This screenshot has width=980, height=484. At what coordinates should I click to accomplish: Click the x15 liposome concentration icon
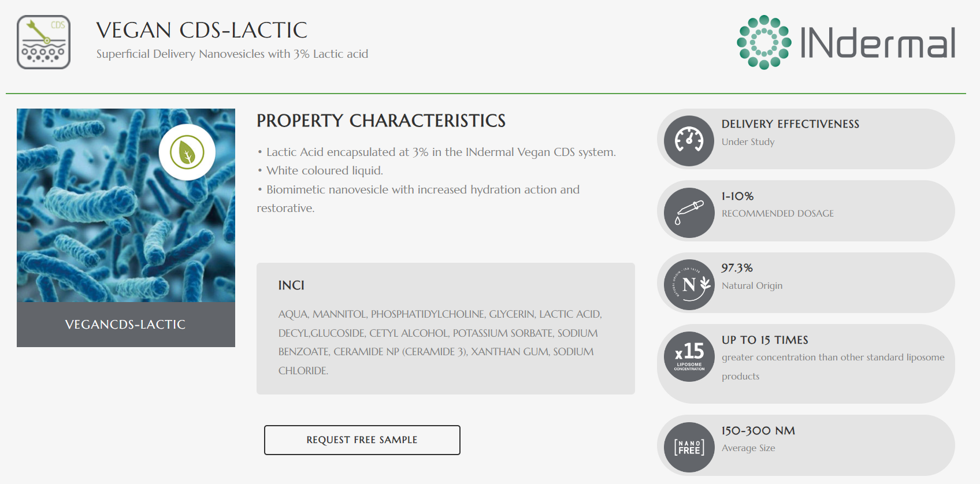pyautogui.click(x=689, y=356)
